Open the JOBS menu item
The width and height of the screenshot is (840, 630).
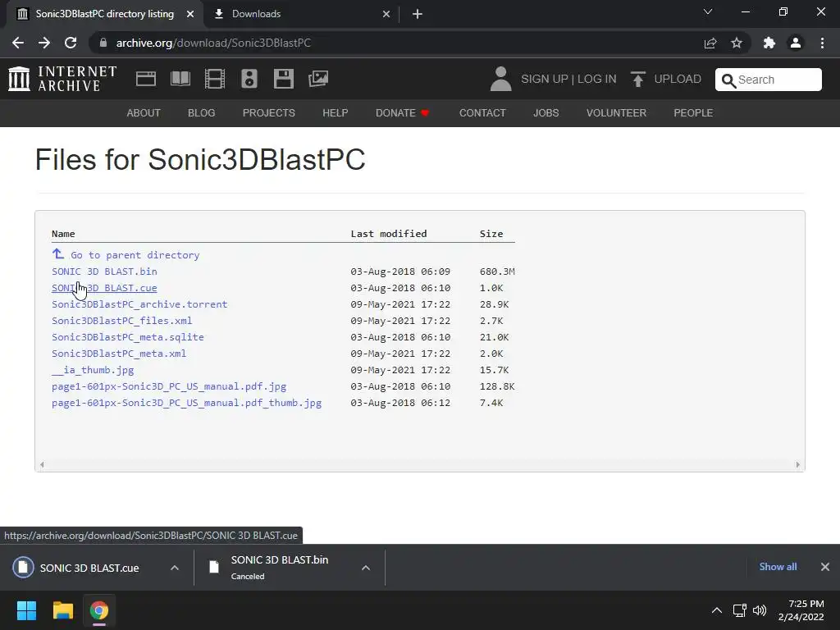546,113
